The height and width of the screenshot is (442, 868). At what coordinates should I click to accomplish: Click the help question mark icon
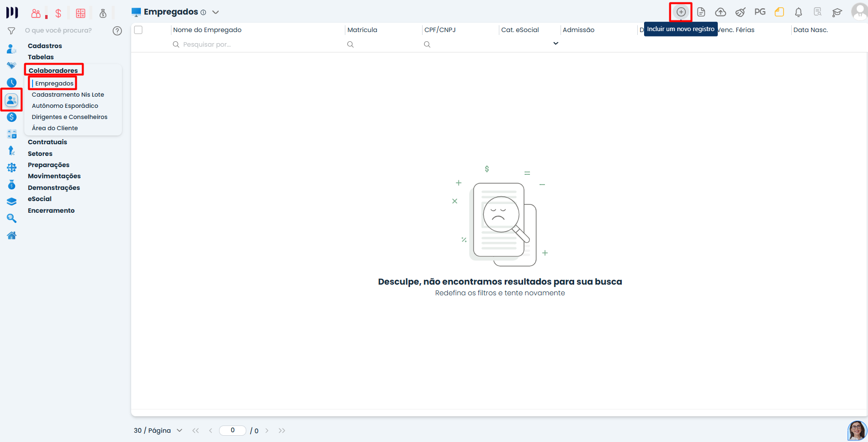pos(117,31)
